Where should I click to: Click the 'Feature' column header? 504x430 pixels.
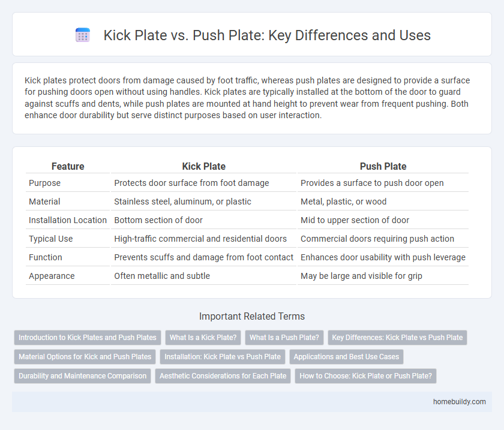(68, 166)
